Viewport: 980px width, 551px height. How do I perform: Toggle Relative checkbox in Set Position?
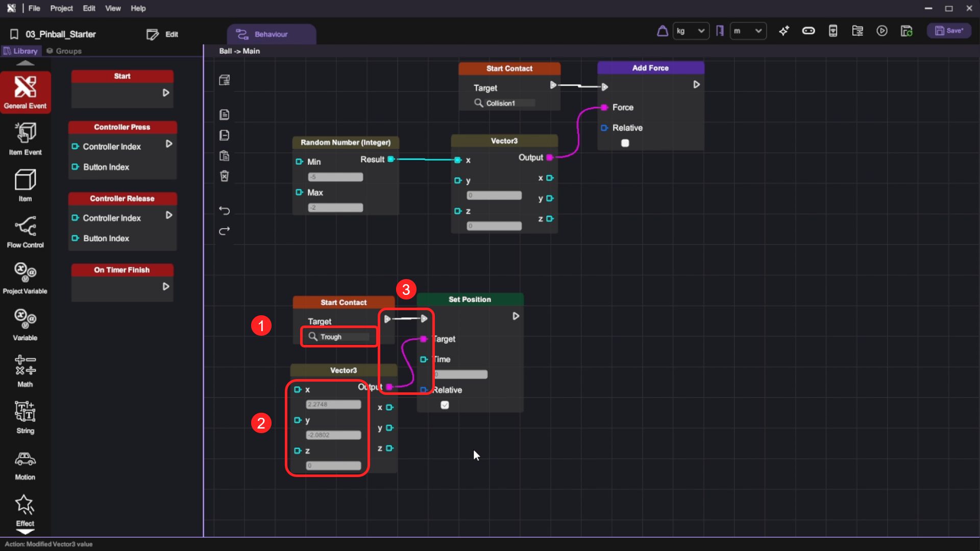tap(445, 405)
